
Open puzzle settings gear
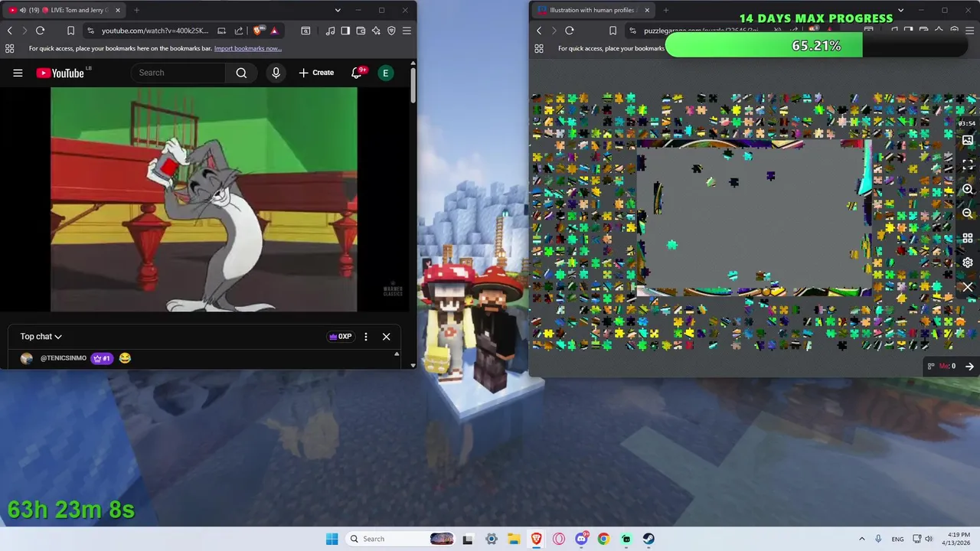click(968, 262)
